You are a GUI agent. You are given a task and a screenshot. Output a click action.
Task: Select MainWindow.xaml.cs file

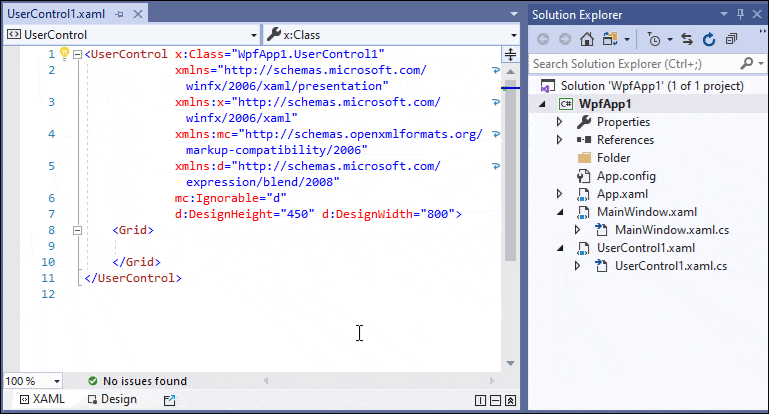tap(672, 230)
